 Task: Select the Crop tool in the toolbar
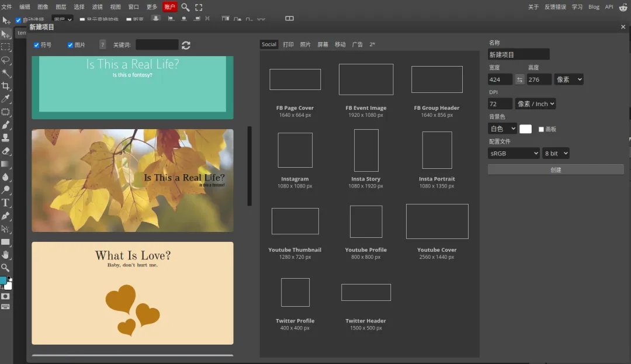pyautogui.click(x=6, y=86)
